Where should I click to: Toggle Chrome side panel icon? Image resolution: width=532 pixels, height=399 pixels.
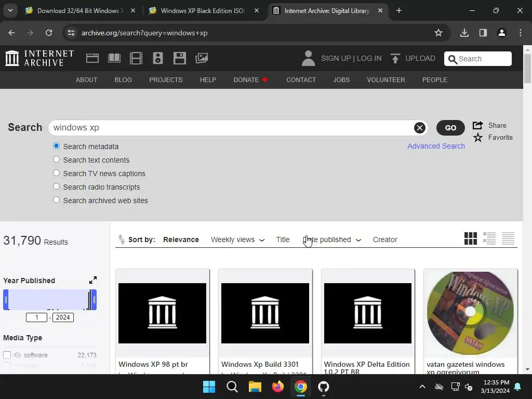pyautogui.click(x=483, y=33)
